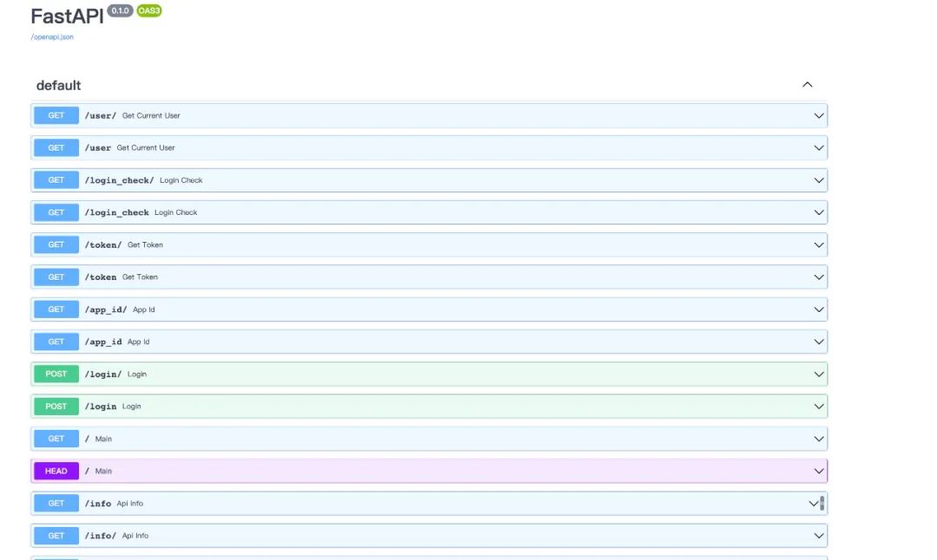
Task: Click the /login_check/ path text
Action: pos(119,180)
